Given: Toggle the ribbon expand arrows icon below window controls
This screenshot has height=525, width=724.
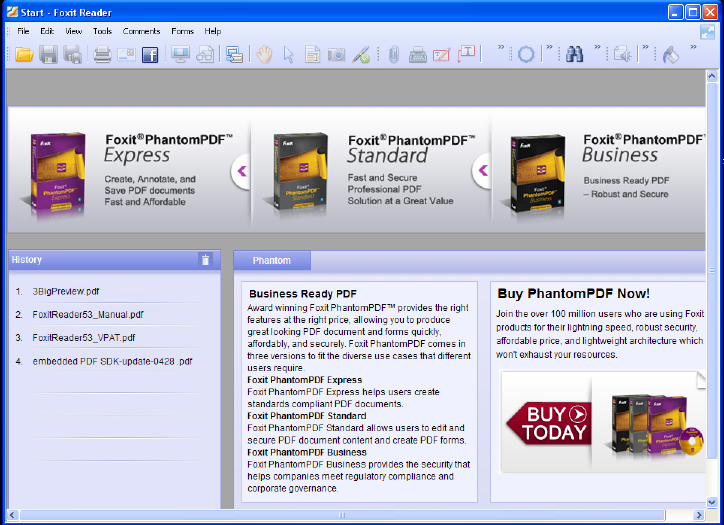Looking at the screenshot, I should 707,32.
